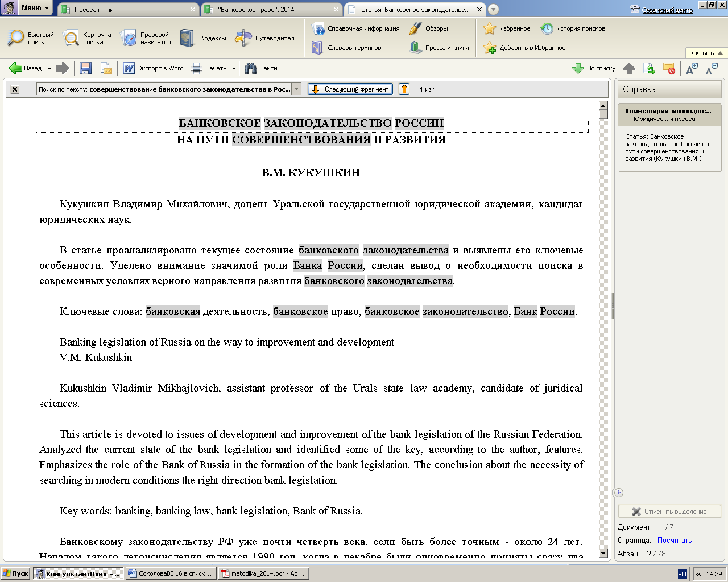Decrease font size with A- icon
Screen dimensions: 728x582
coord(712,68)
